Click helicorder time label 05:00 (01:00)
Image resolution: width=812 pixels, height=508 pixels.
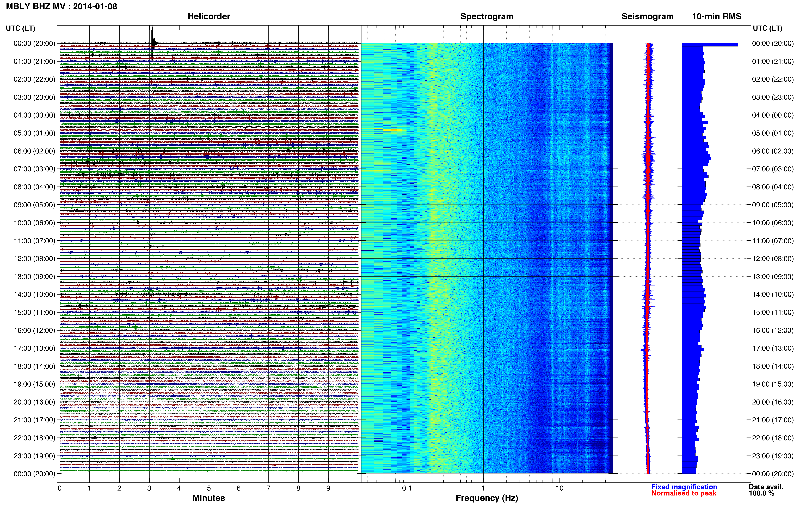pyautogui.click(x=34, y=133)
